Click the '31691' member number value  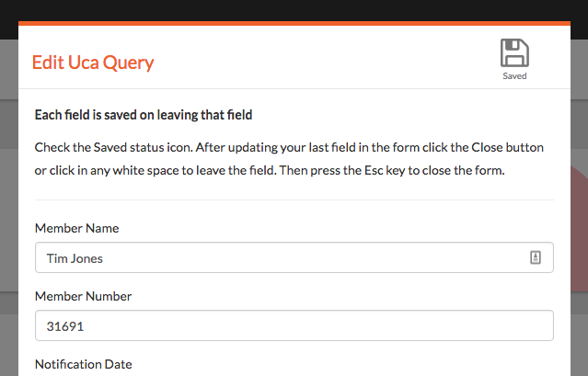pyautogui.click(x=65, y=326)
